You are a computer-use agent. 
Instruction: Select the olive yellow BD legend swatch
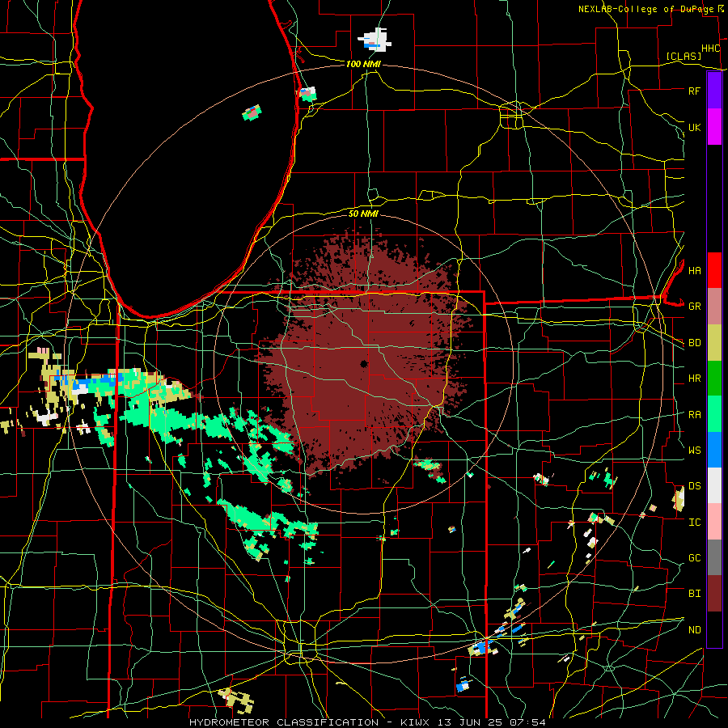click(x=714, y=343)
